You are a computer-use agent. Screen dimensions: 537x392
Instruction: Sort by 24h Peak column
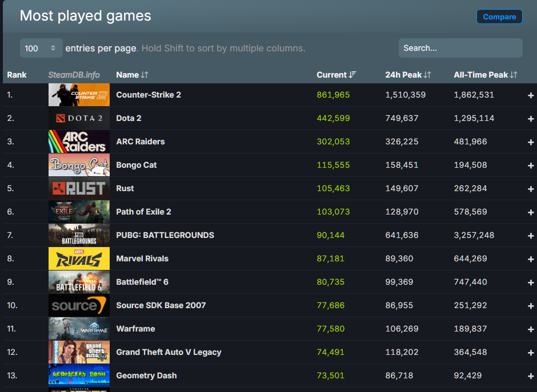pos(408,75)
